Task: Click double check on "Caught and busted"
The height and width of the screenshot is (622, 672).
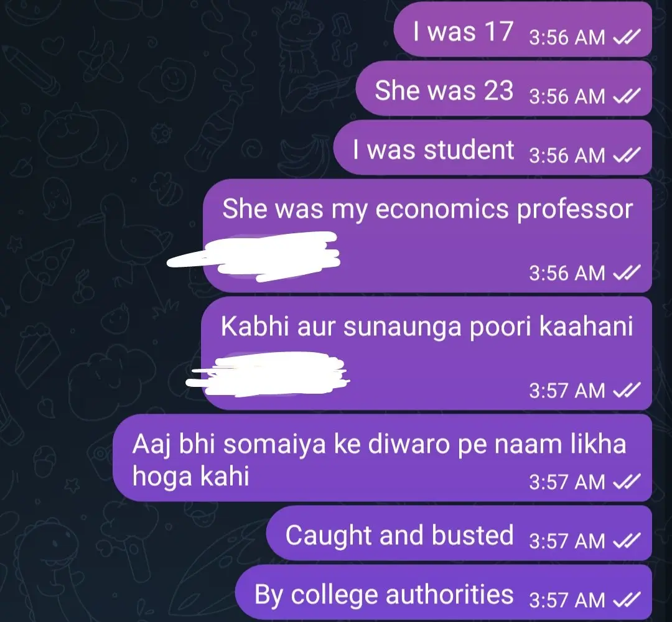Action: pos(627,541)
